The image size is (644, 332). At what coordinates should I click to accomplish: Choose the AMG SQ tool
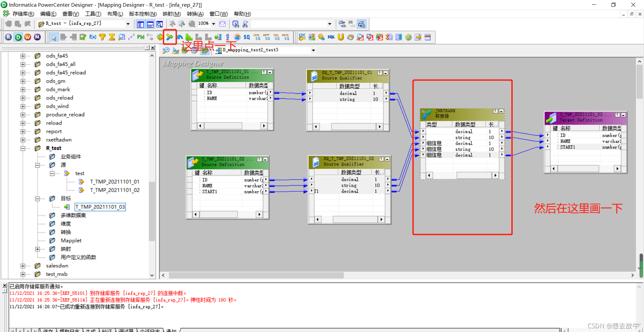285,37
